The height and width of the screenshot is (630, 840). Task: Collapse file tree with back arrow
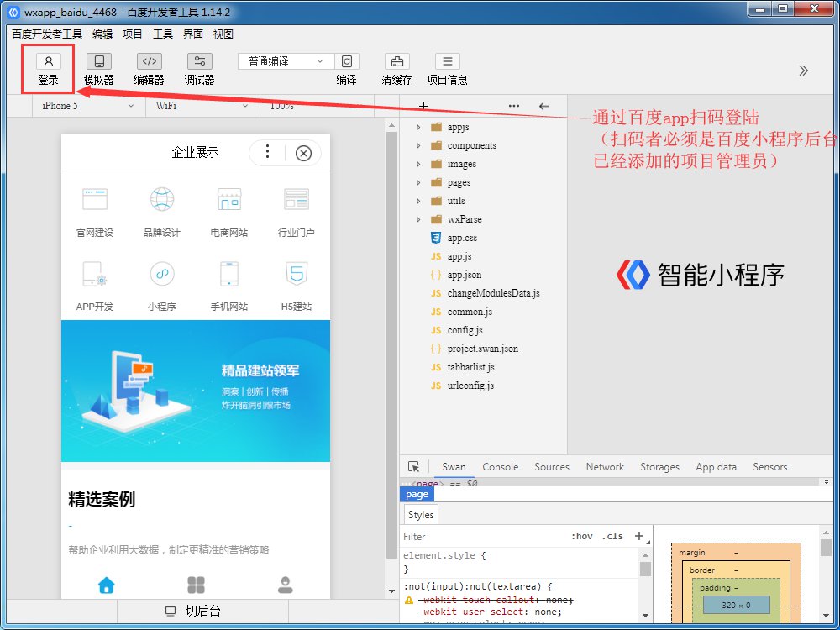[x=543, y=106]
